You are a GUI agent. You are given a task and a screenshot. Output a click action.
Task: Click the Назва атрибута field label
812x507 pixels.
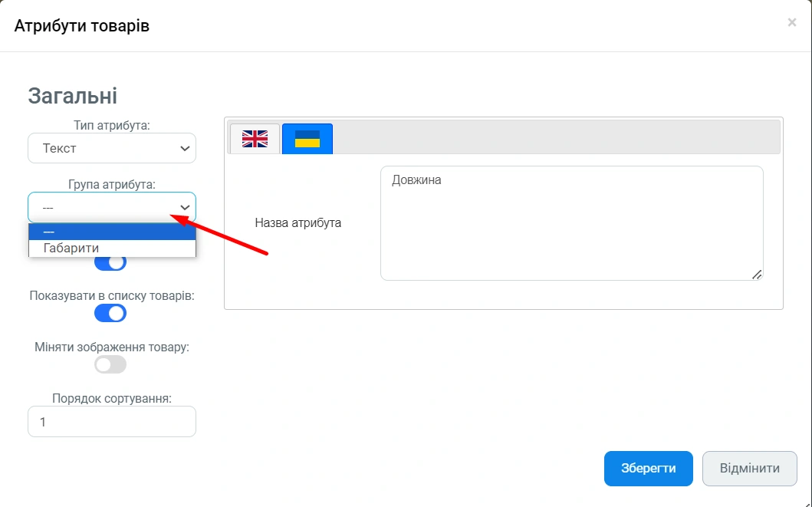(298, 223)
